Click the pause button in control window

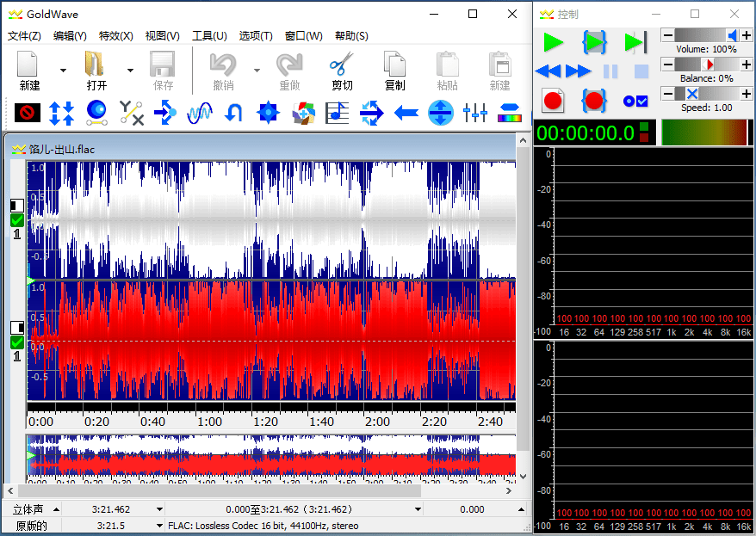[x=610, y=71]
